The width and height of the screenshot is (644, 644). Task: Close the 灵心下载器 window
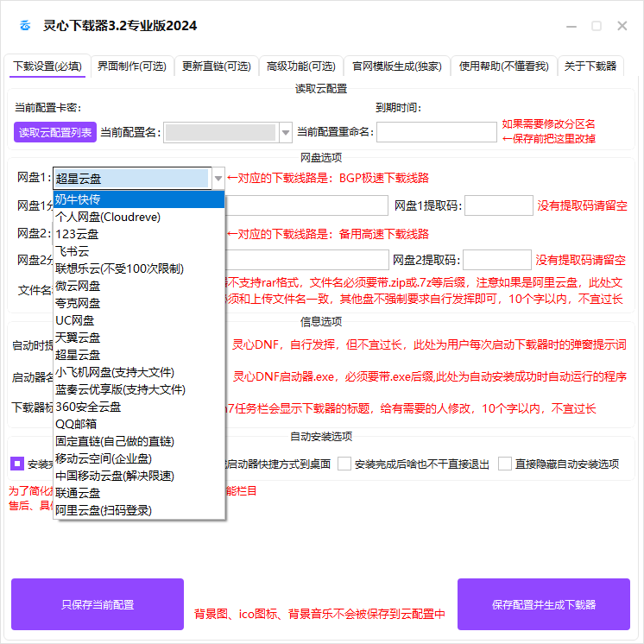tap(622, 26)
